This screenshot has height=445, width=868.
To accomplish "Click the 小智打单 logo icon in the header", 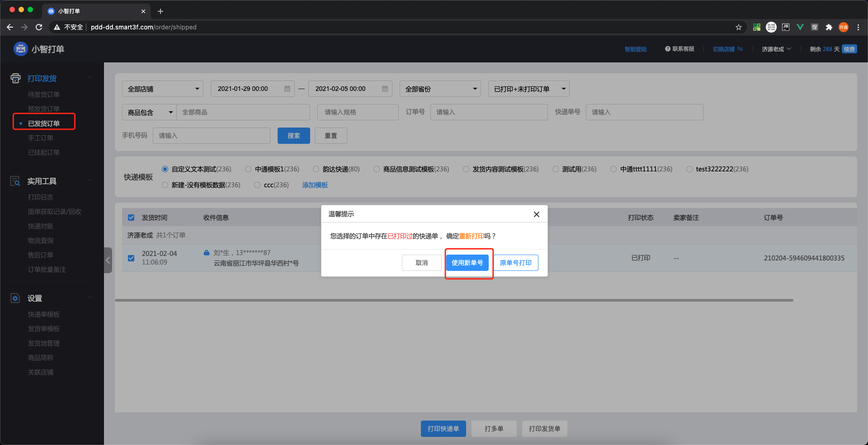I will click(20, 49).
